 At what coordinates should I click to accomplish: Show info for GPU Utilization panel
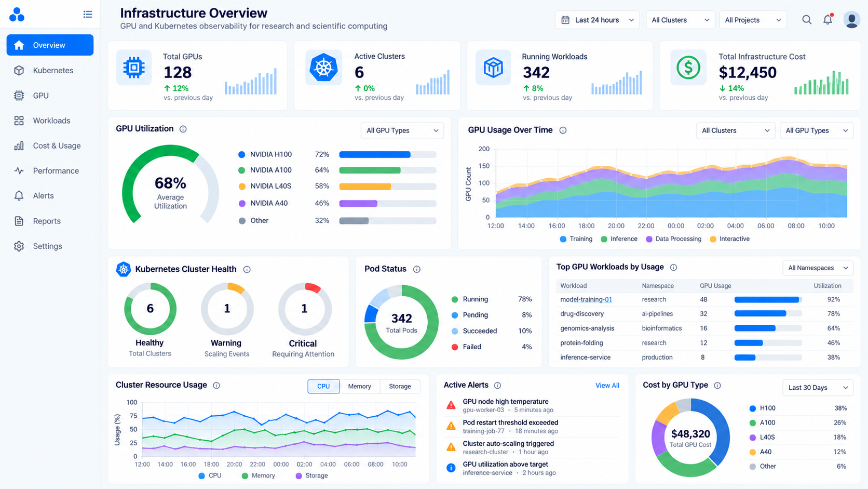(183, 129)
